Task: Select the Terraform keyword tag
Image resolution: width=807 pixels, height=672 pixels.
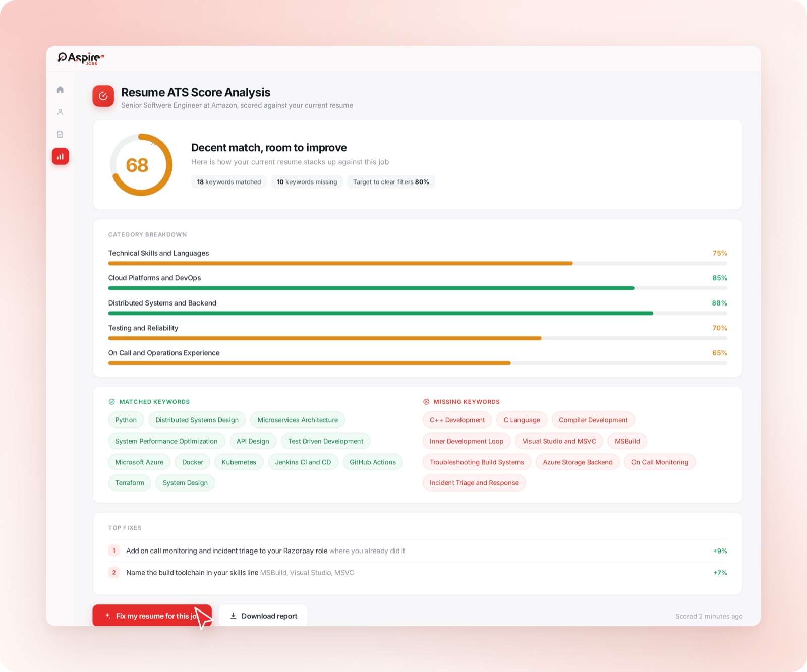Action: pos(130,483)
